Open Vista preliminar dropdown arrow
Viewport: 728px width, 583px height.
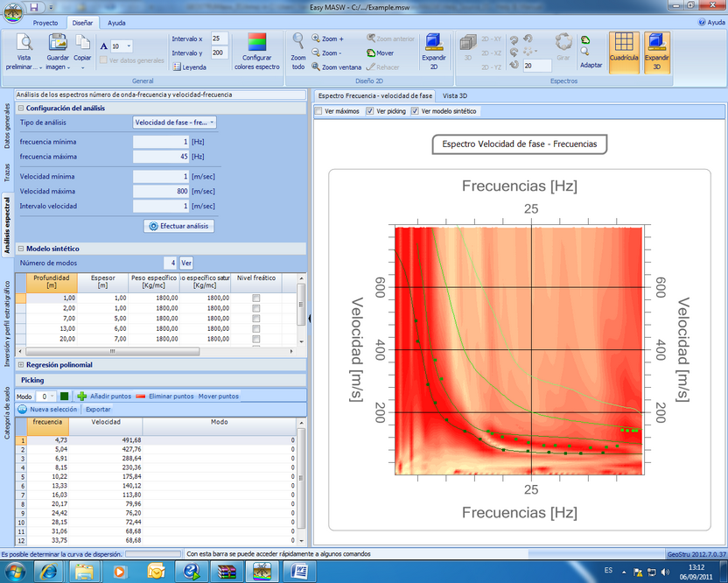(x=40, y=67)
